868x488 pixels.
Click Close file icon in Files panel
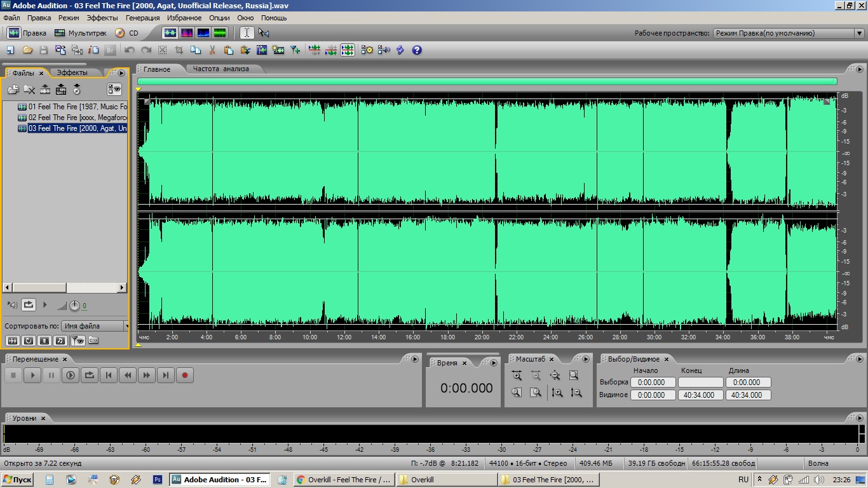tap(29, 90)
